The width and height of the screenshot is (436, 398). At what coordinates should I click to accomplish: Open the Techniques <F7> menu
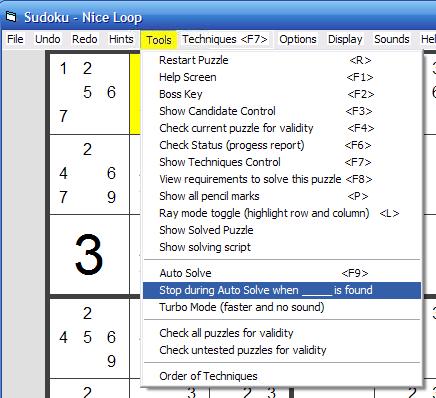[225, 39]
